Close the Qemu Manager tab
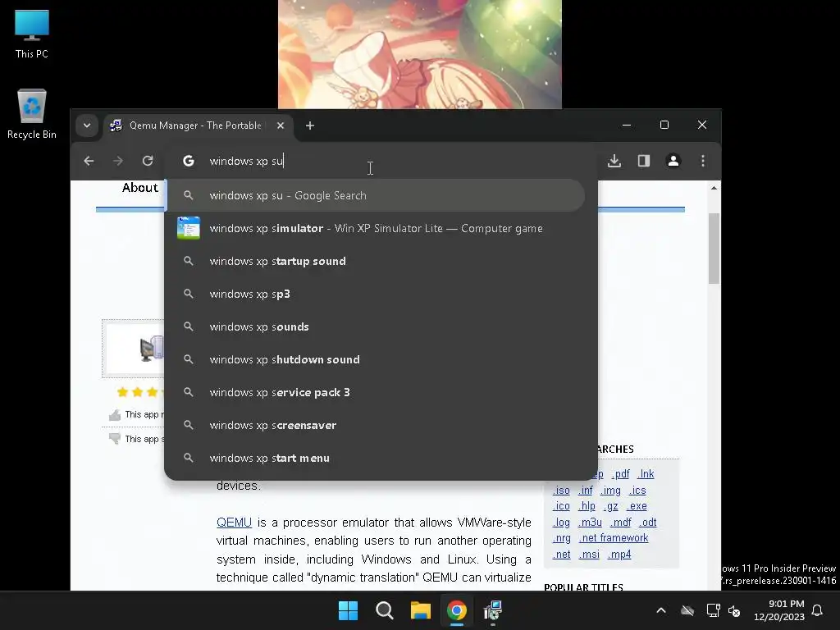This screenshot has width=840, height=630. [281, 126]
